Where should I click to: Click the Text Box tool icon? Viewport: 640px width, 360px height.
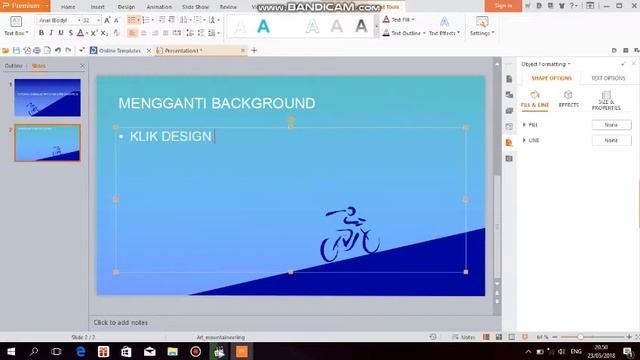[x=16, y=22]
